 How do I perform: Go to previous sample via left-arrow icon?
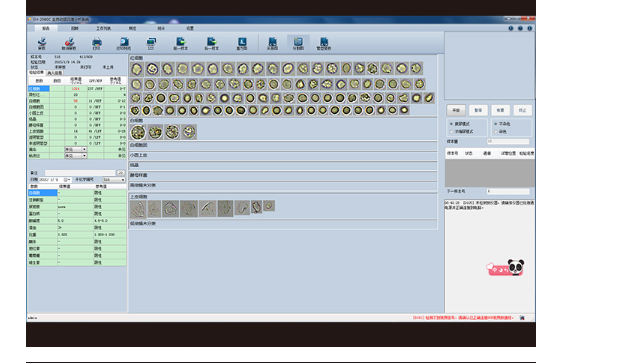coord(180,42)
